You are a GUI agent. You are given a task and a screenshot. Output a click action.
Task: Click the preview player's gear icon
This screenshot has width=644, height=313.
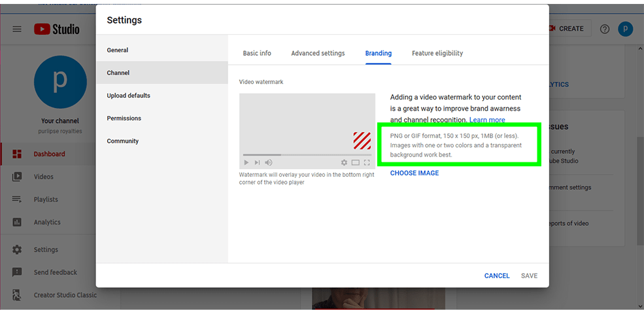click(344, 162)
